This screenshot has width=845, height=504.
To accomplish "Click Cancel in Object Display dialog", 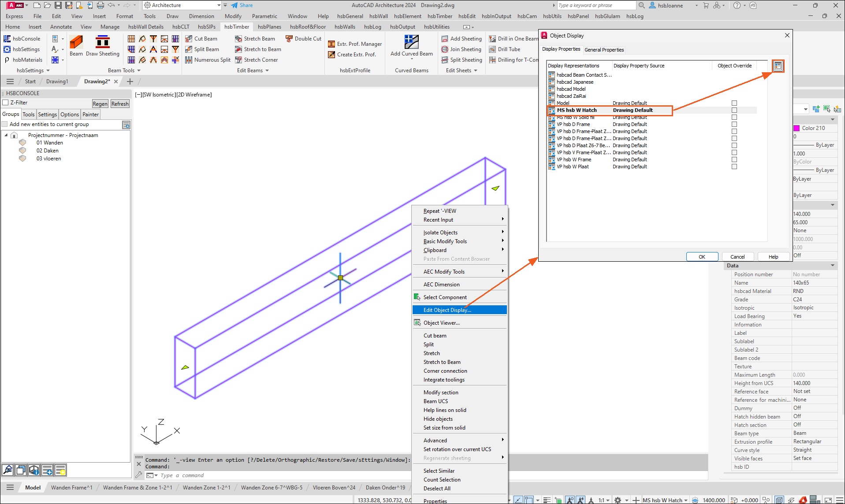I will (737, 257).
